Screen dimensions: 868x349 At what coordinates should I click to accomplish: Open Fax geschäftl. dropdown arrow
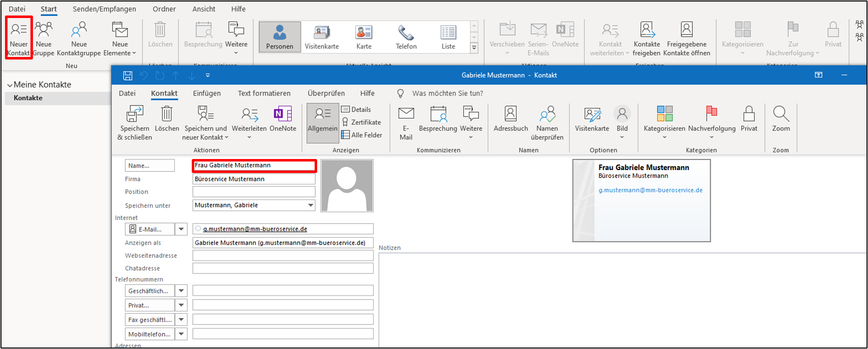181,319
